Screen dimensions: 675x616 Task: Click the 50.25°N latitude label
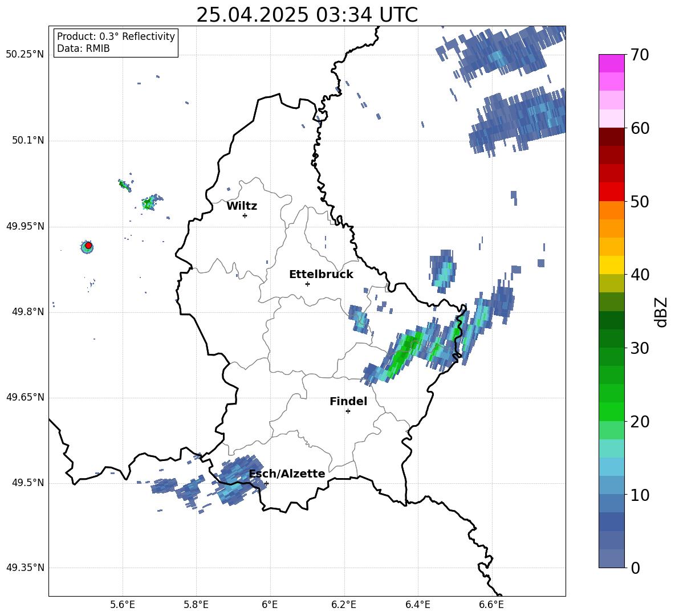[x=25, y=55]
